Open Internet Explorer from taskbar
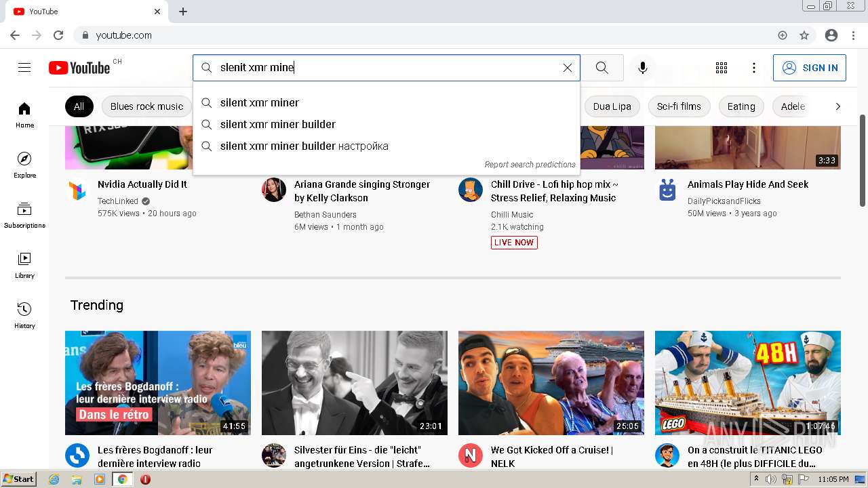 (x=54, y=479)
